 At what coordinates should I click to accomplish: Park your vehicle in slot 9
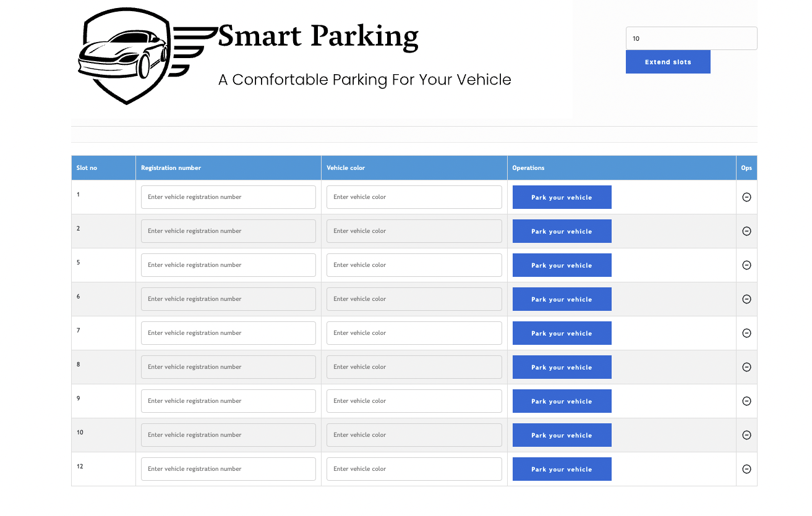[x=562, y=401]
